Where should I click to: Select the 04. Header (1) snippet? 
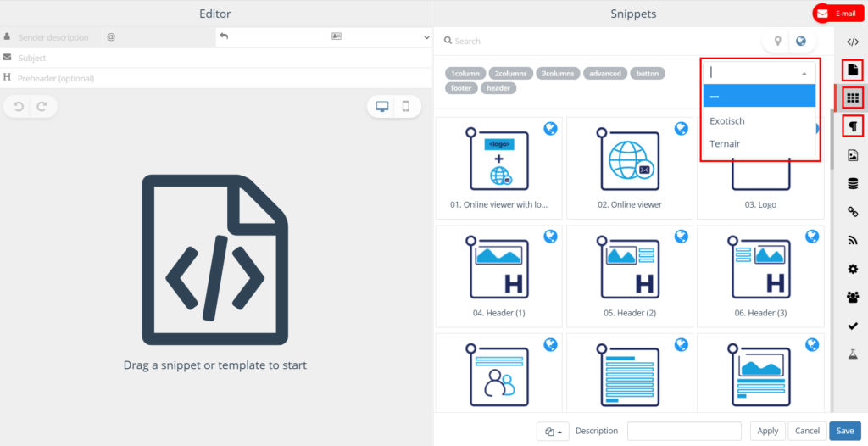498,276
